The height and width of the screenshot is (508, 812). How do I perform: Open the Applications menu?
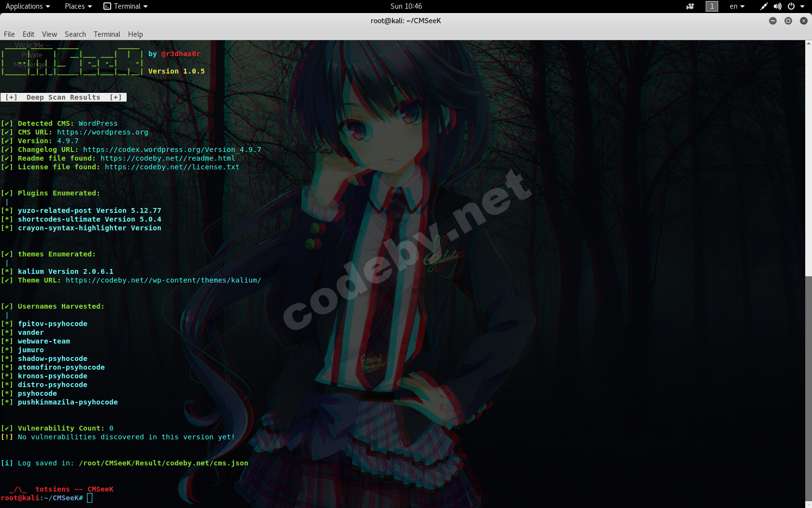(28, 6)
